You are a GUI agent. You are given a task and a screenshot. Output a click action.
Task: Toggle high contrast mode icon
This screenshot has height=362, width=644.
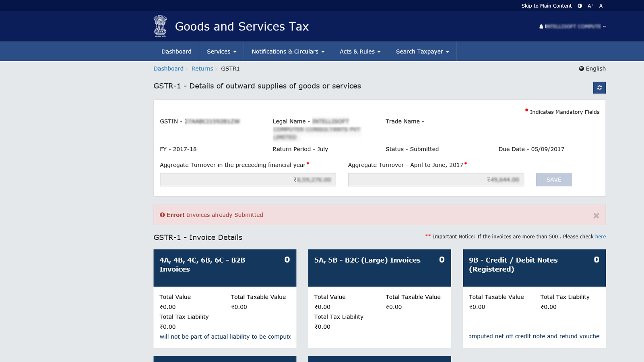(580, 6)
